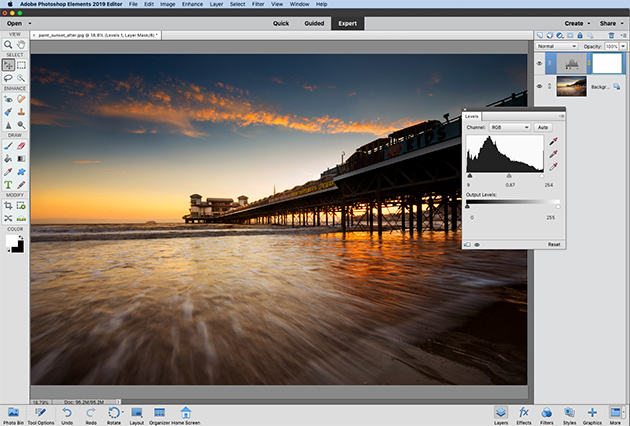Click the Reset button in Levels

(x=554, y=244)
